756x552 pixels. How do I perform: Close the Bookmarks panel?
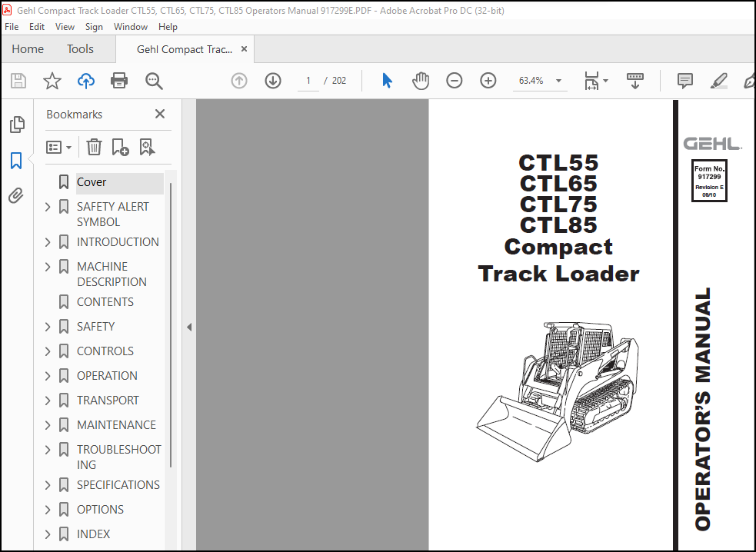(x=160, y=114)
